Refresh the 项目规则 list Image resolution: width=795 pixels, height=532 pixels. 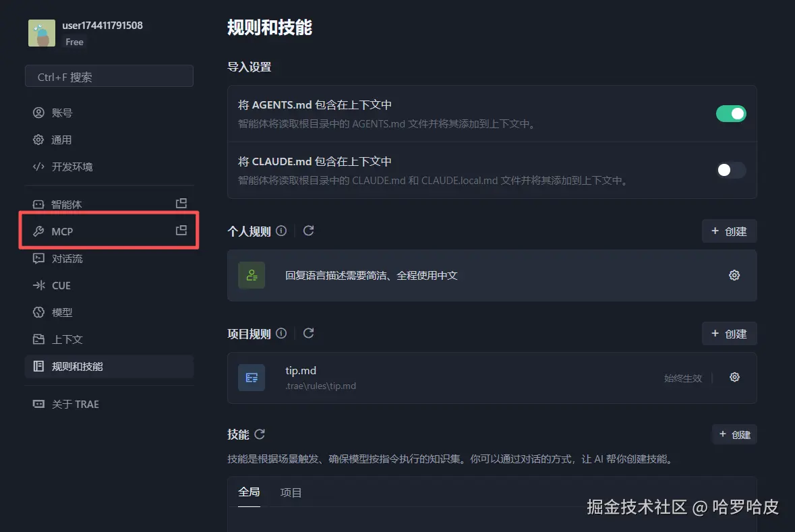pos(308,333)
